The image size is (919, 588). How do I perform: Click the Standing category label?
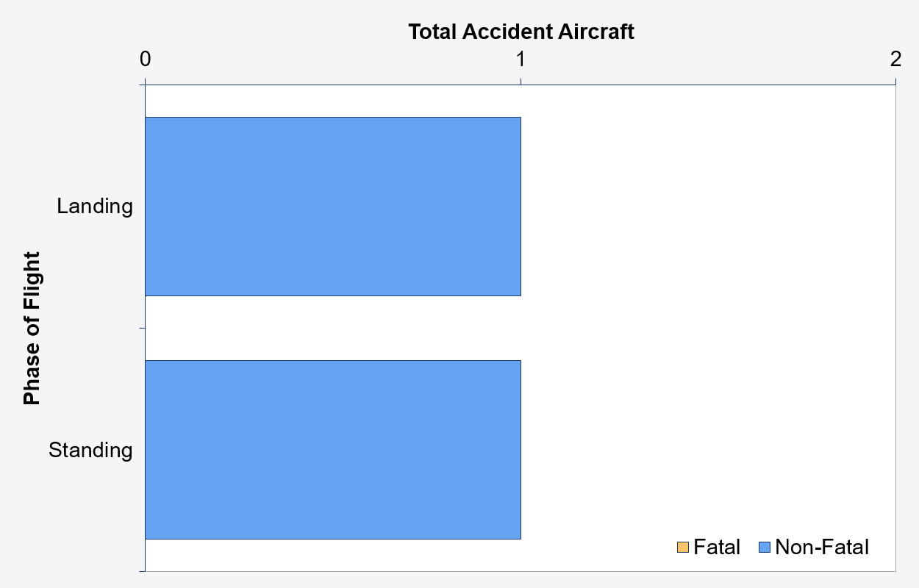[90, 450]
